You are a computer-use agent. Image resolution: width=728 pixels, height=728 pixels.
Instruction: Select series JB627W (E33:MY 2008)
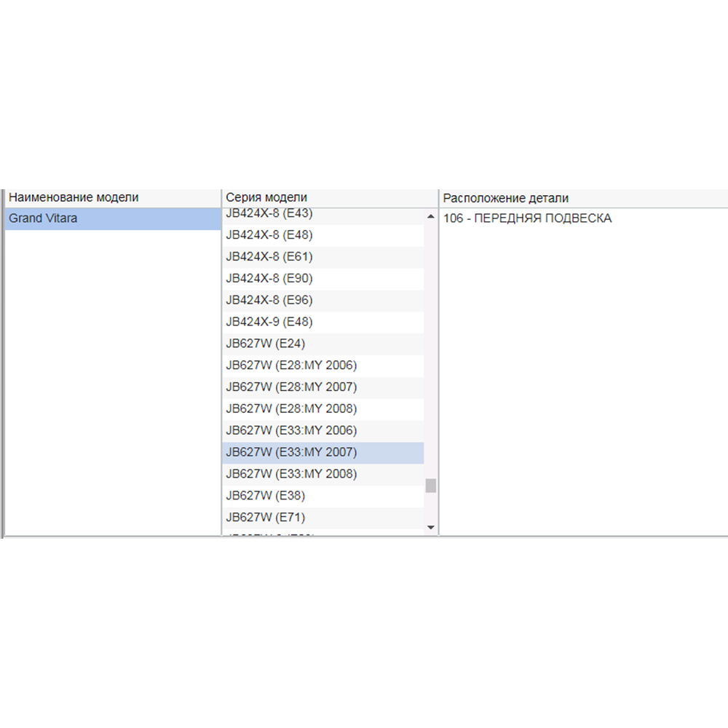tap(291, 474)
